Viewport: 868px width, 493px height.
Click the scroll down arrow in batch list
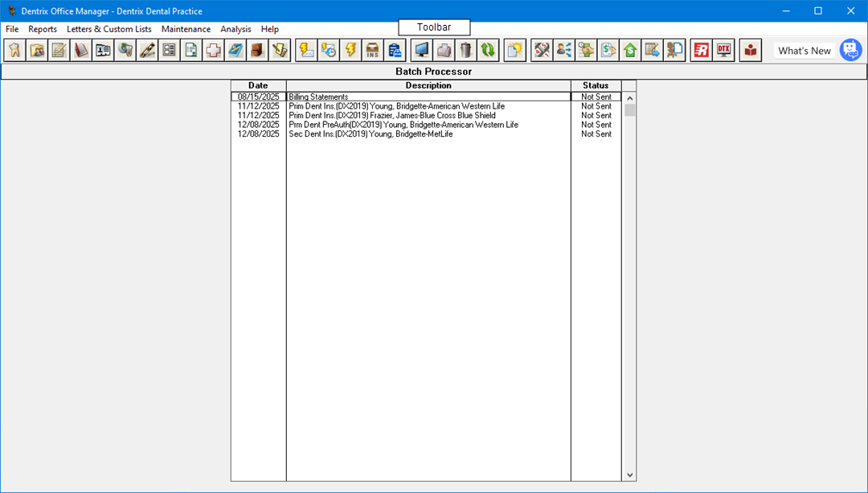point(629,475)
